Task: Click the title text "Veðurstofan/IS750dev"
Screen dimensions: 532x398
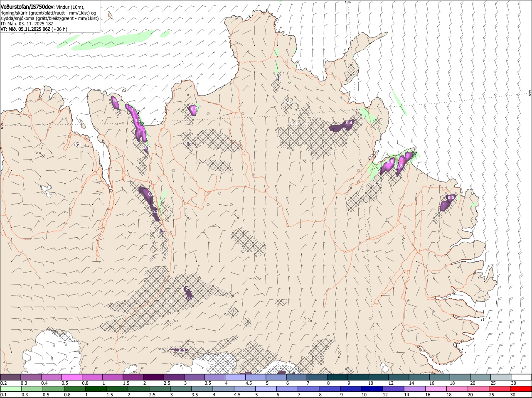Action: pos(27,7)
